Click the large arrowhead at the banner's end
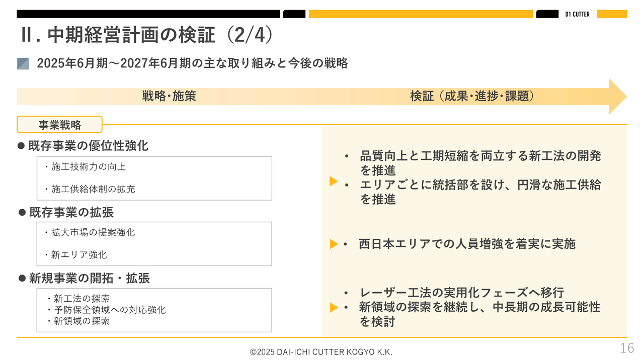This screenshot has width=644, height=362. tap(618, 97)
